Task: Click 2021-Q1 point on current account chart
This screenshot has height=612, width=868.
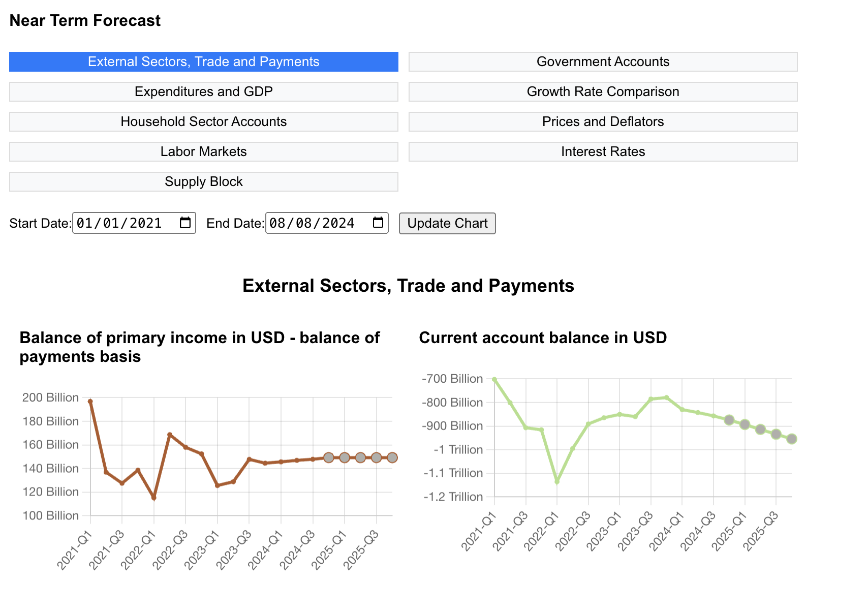Action: (x=494, y=379)
